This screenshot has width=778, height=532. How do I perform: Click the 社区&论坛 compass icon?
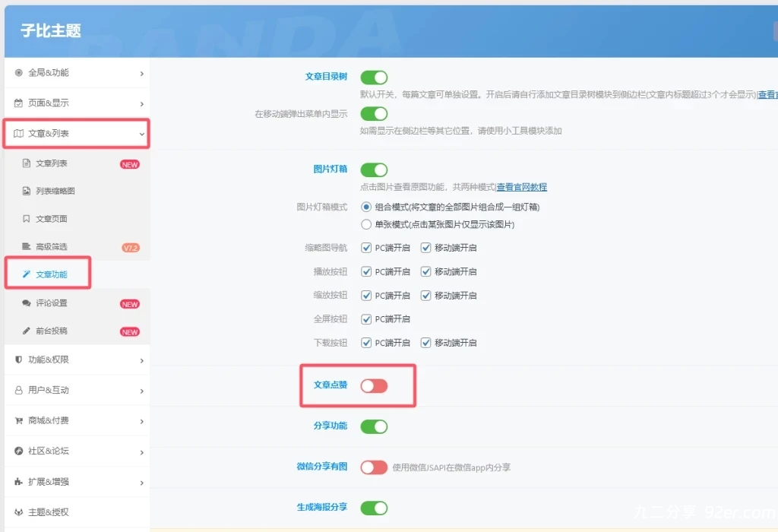18,451
